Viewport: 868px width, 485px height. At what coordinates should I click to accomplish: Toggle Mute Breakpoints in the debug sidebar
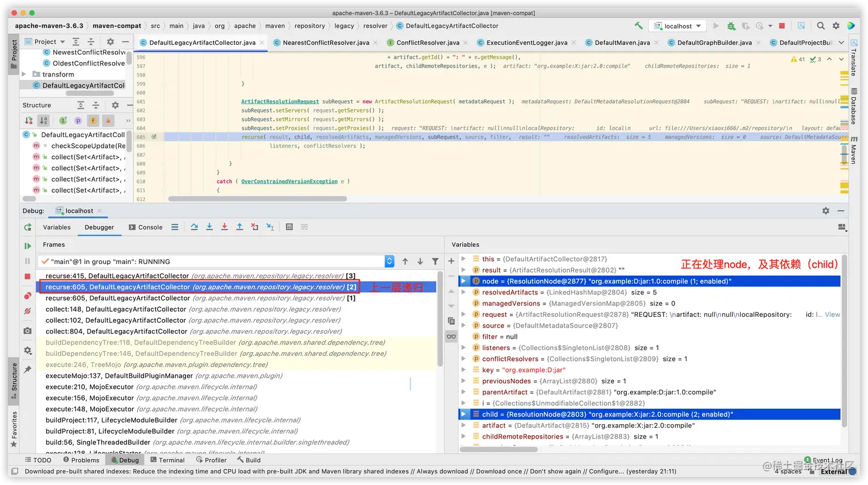tap(28, 311)
